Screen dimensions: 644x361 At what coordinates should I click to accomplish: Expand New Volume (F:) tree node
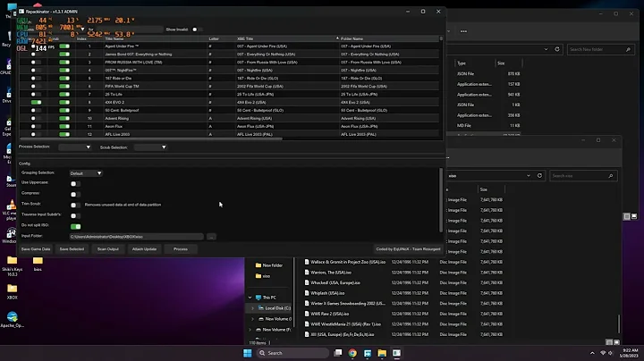pyautogui.click(x=250, y=330)
